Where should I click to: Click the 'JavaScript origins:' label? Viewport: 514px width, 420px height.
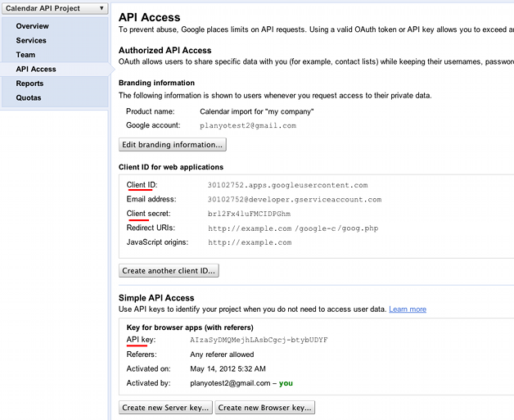click(157, 242)
